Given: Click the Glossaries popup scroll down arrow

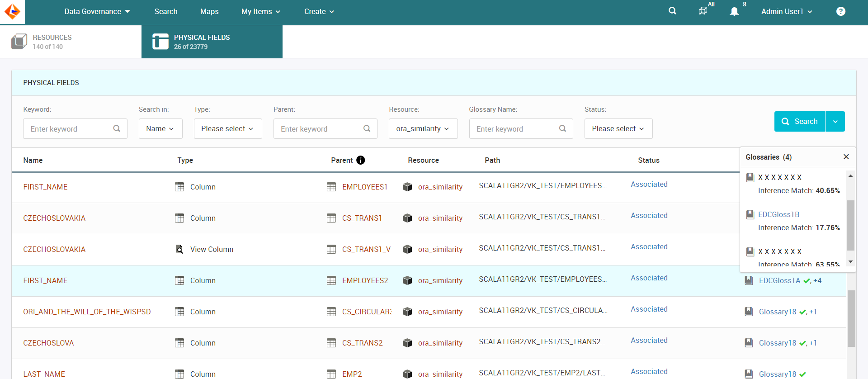Looking at the screenshot, I should pyautogui.click(x=850, y=262).
